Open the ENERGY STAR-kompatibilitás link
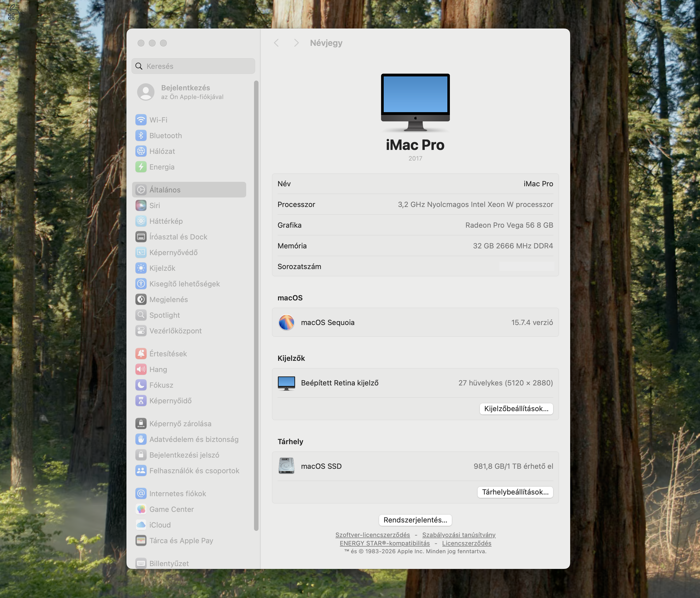Viewport: 700px width, 598px height. (x=384, y=543)
